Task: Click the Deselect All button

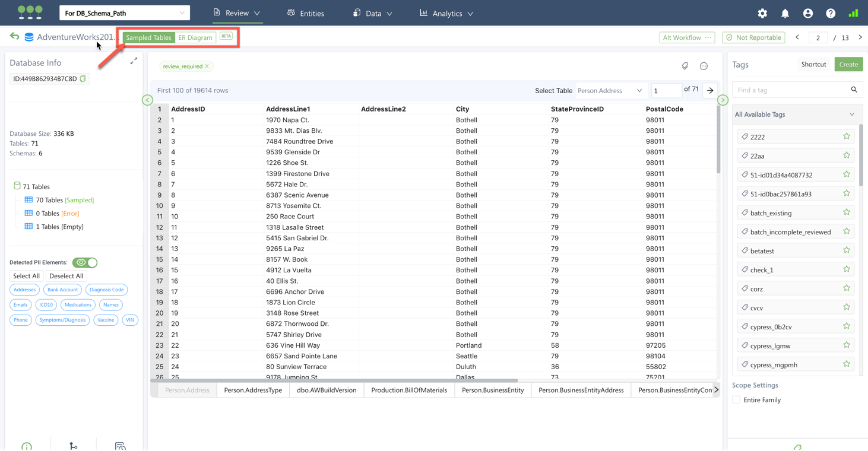Action: pos(66,276)
